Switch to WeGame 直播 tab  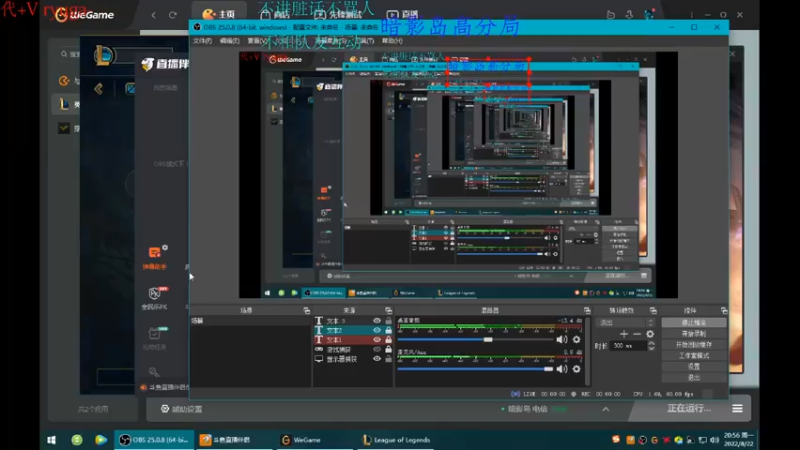coord(403,14)
